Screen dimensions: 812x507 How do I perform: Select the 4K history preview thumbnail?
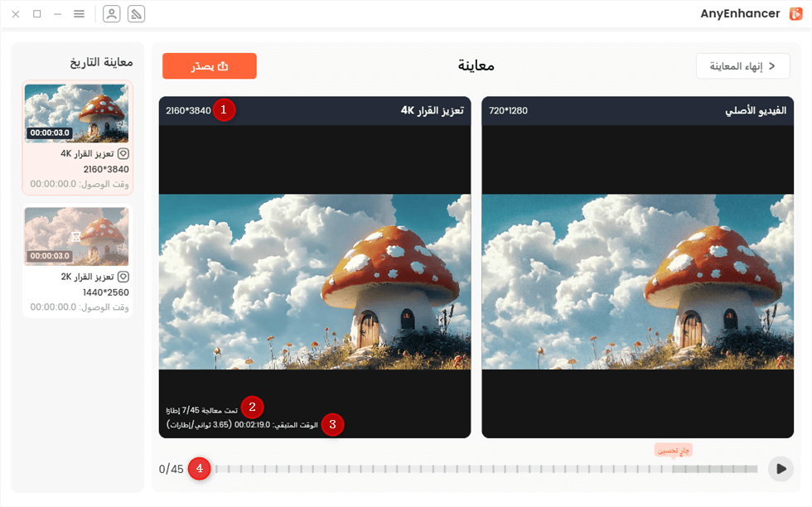pos(76,113)
